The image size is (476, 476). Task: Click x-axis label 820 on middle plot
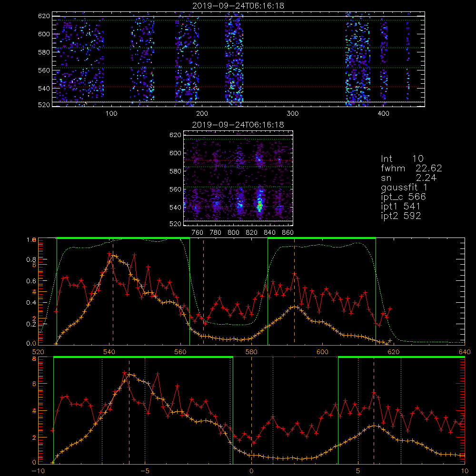pyautogui.click(x=252, y=233)
